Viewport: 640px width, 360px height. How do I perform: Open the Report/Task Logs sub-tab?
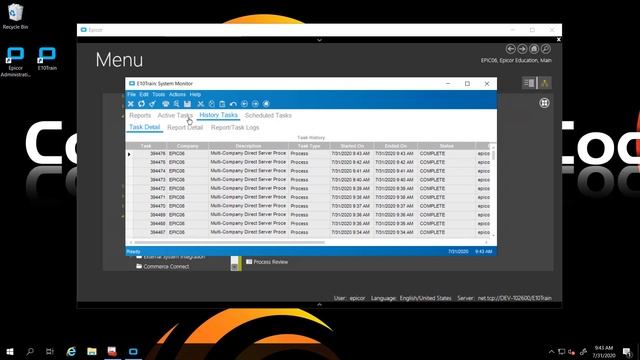(235, 128)
